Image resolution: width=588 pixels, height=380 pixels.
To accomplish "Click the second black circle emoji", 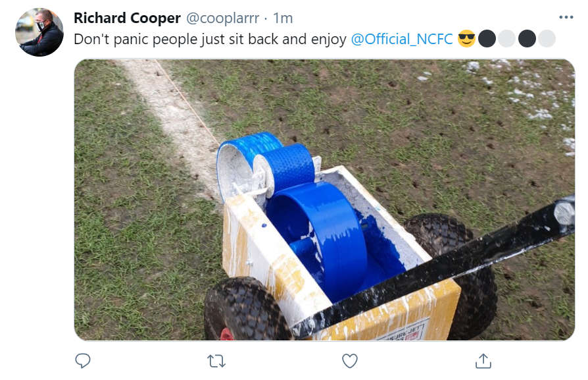I will 526,39.
